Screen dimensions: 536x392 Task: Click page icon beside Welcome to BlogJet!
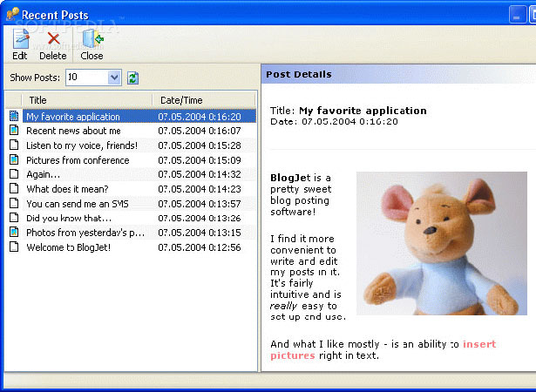pyautogui.click(x=14, y=247)
